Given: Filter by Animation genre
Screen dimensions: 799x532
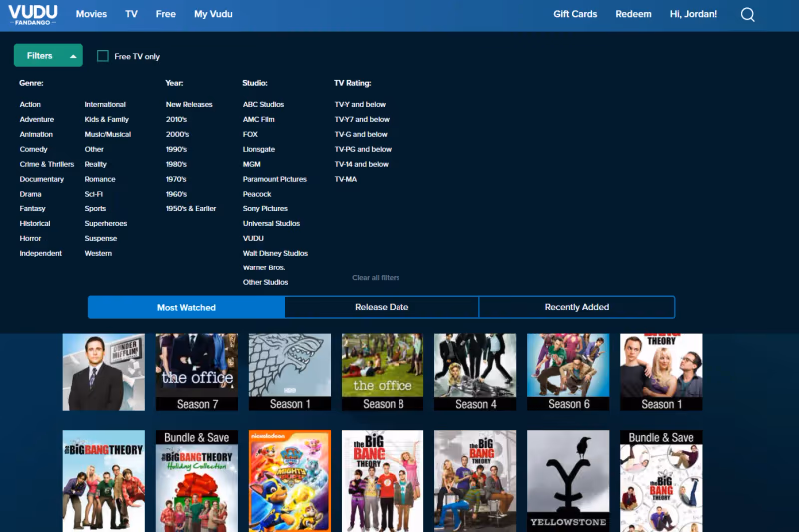Looking at the screenshot, I should coord(36,134).
